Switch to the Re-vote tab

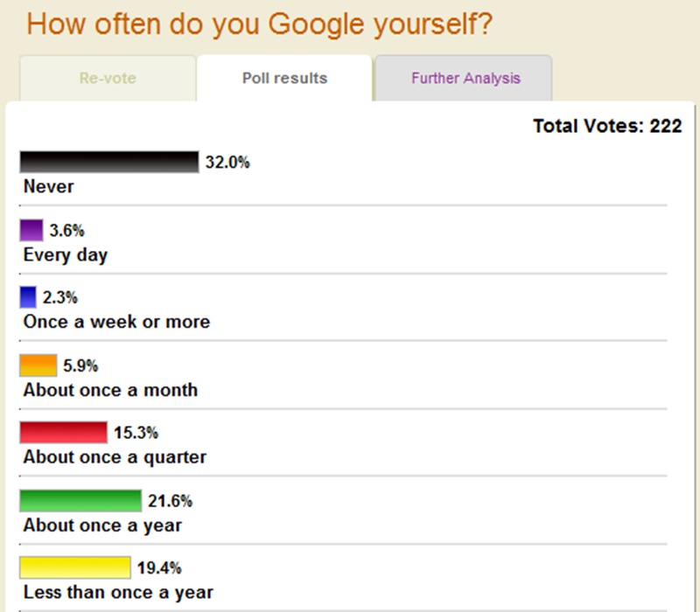(107, 79)
